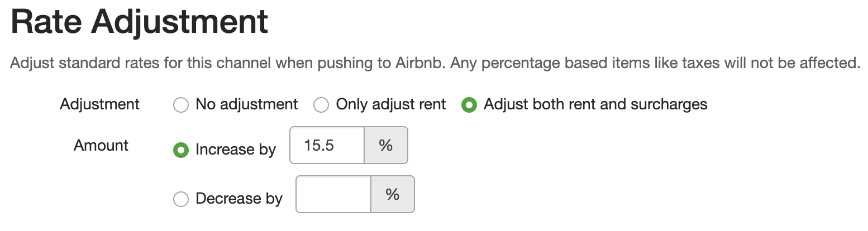The height and width of the screenshot is (231, 868).
Task: Click the % symbol beside the Decrease field
Action: coord(393,194)
